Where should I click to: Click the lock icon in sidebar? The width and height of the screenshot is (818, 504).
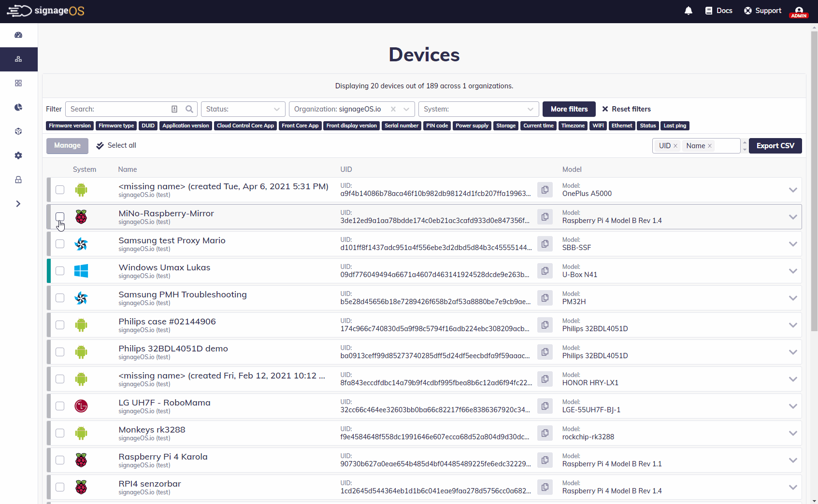click(x=18, y=180)
